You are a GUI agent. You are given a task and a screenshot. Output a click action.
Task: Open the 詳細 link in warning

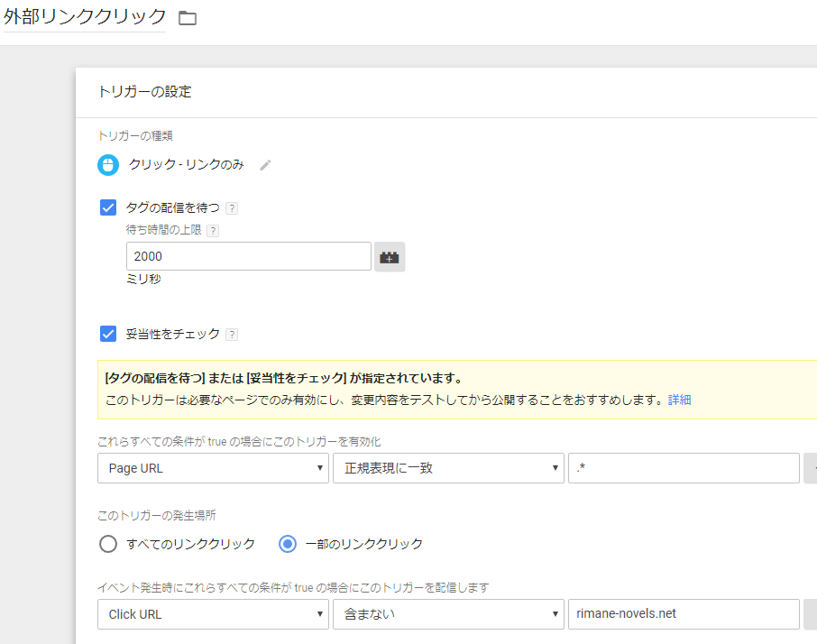coord(679,400)
